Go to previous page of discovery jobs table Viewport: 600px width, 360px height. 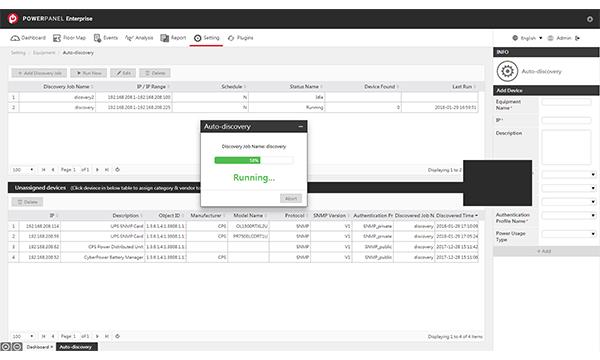(x=53, y=169)
